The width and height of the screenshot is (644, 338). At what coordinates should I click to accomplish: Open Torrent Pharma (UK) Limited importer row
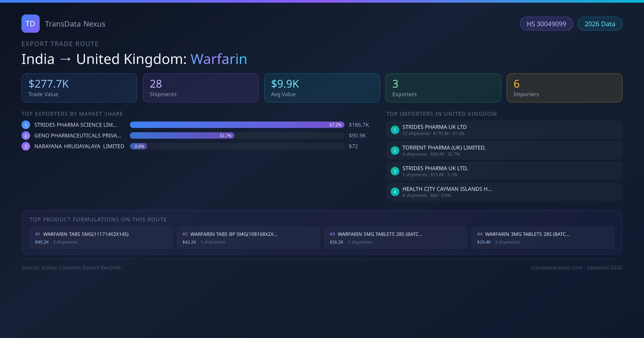click(504, 150)
